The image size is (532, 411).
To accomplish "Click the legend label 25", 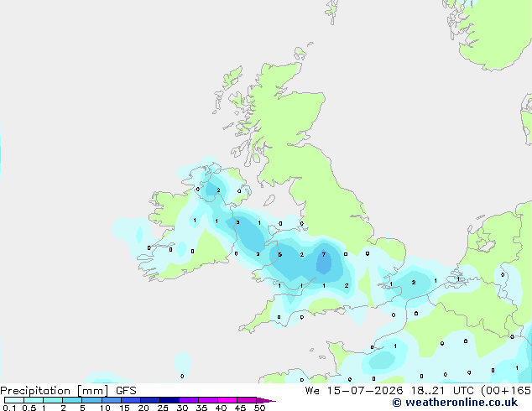I will coord(163,408).
